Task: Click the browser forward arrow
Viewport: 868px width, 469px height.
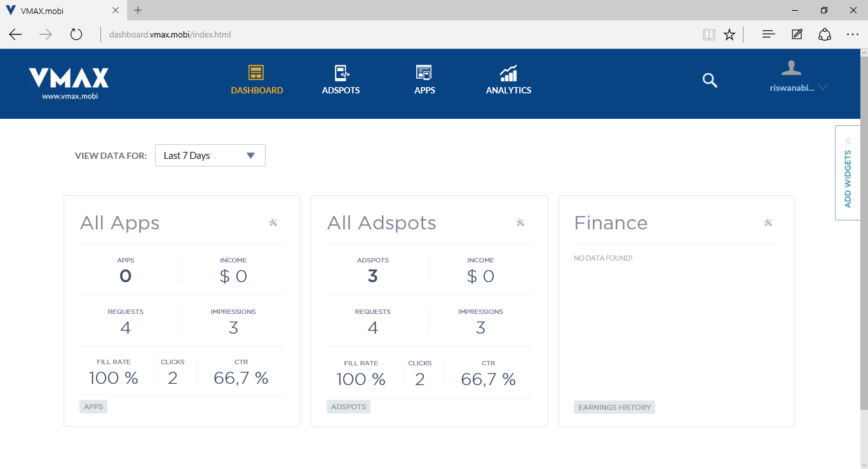Action: (46, 34)
